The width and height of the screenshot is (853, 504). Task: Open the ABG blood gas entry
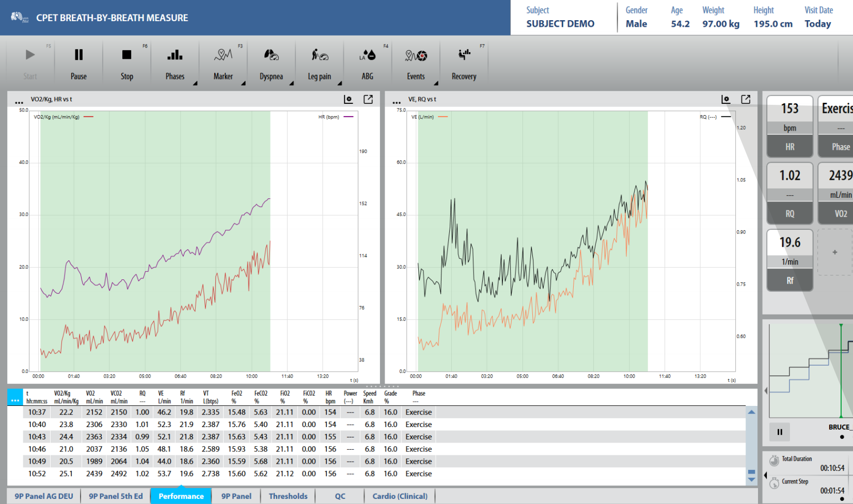pyautogui.click(x=367, y=64)
